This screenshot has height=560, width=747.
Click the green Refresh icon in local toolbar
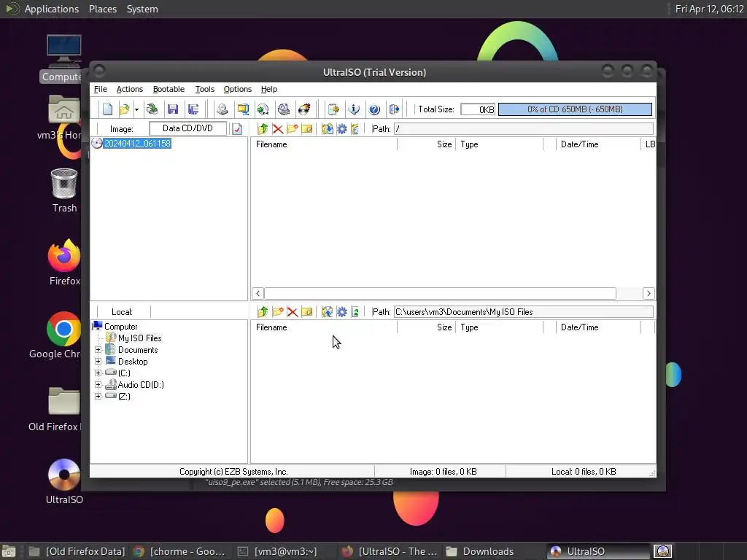pyautogui.click(x=355, y=312)
